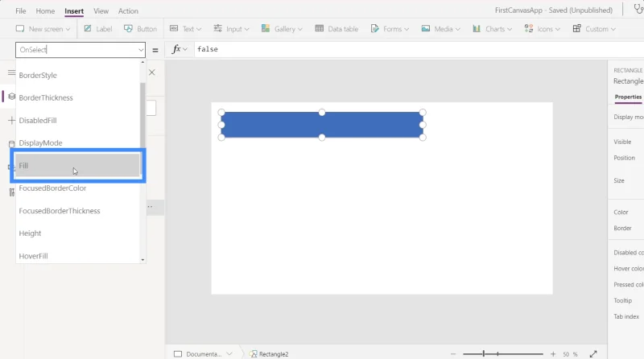Switch to the Insert tab
The width and height of the screenshot is (644, 359).
[74, 11]
